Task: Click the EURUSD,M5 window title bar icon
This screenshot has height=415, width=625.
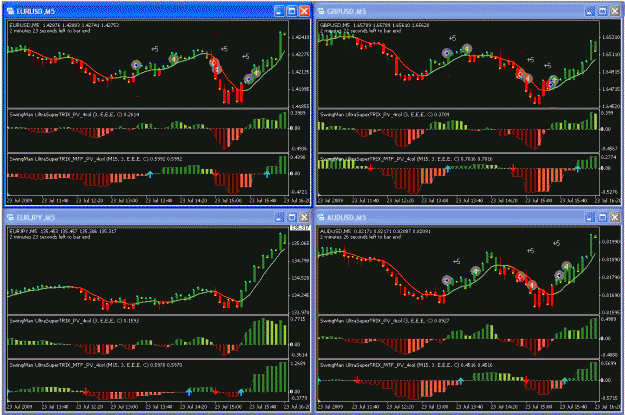Action: (x=11, y=11)
